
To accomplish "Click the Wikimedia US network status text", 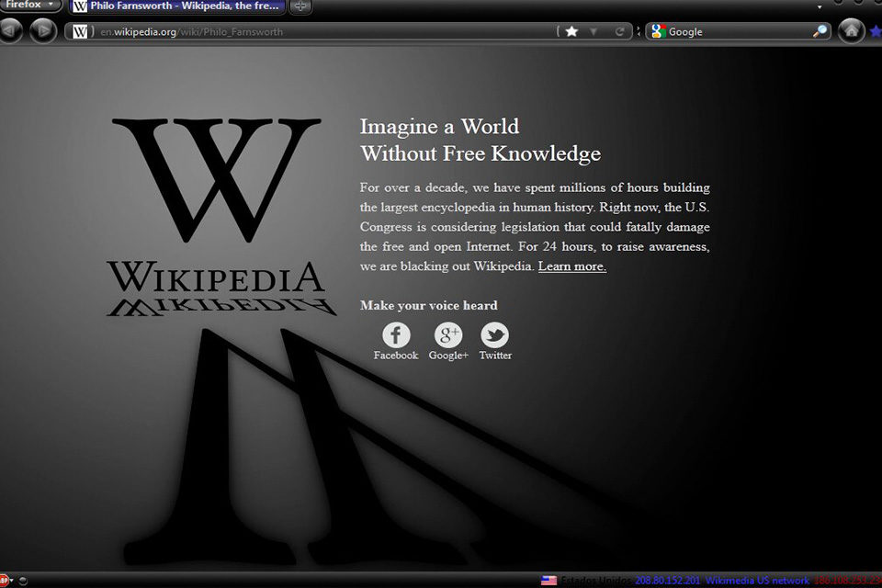I will click(757, 581).
